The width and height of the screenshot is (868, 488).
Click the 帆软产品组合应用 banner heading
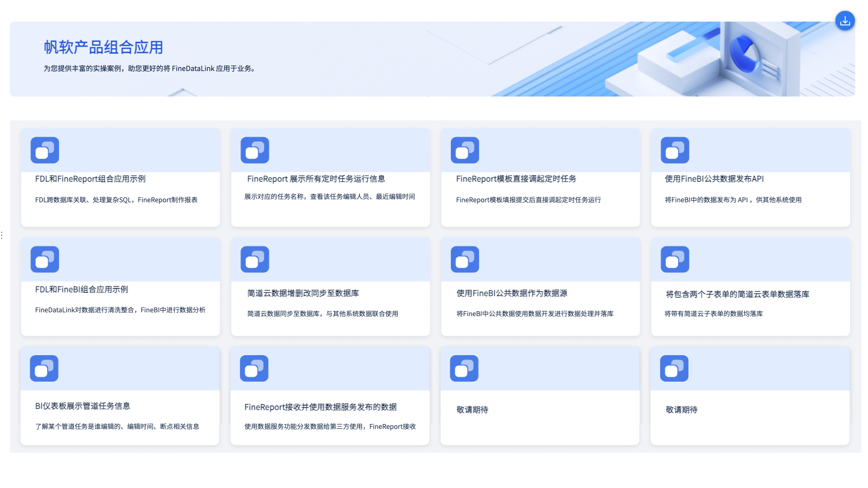[104, 48]
